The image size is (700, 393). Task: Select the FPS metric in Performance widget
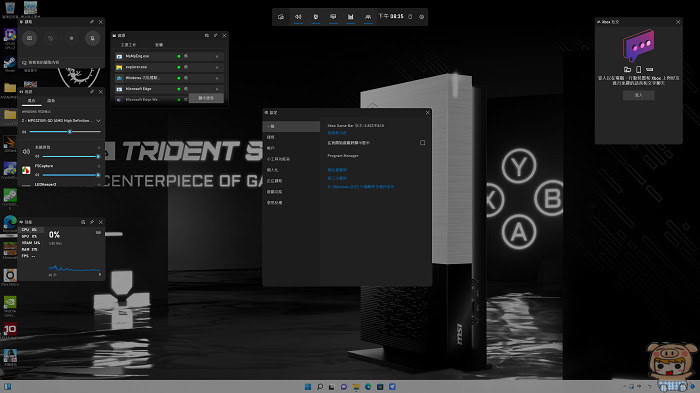30,256
